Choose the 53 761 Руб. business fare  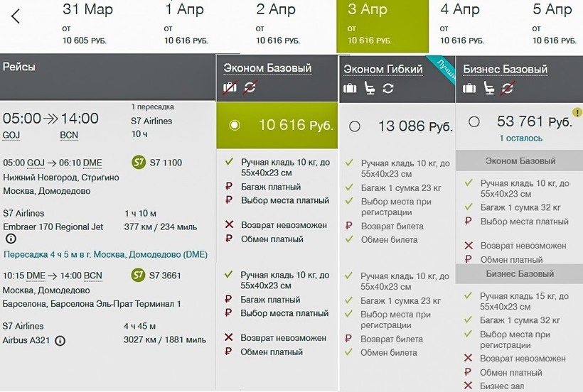coord(474,122)
